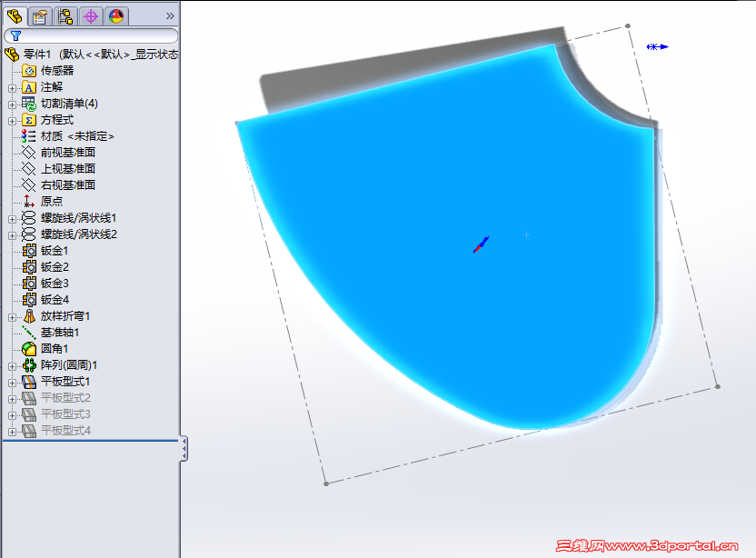
Task: Expand the 螺旋线/涡状线2 tree node
Action: coord(12,235)
